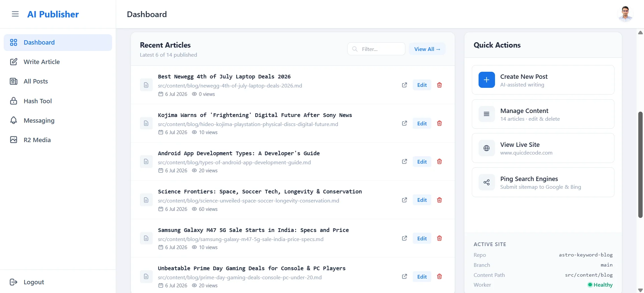Open the R2 Media page
Screen dimensions: 644x293
click(x=58, y=140)
